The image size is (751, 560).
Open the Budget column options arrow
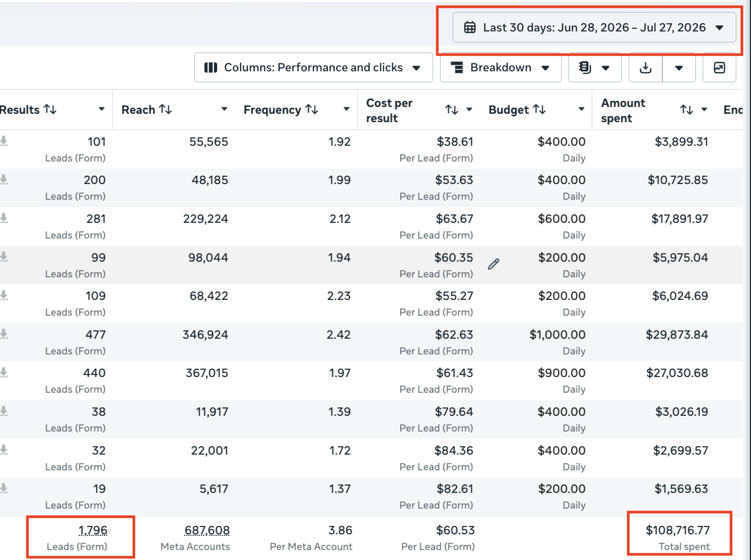point(582,109)
